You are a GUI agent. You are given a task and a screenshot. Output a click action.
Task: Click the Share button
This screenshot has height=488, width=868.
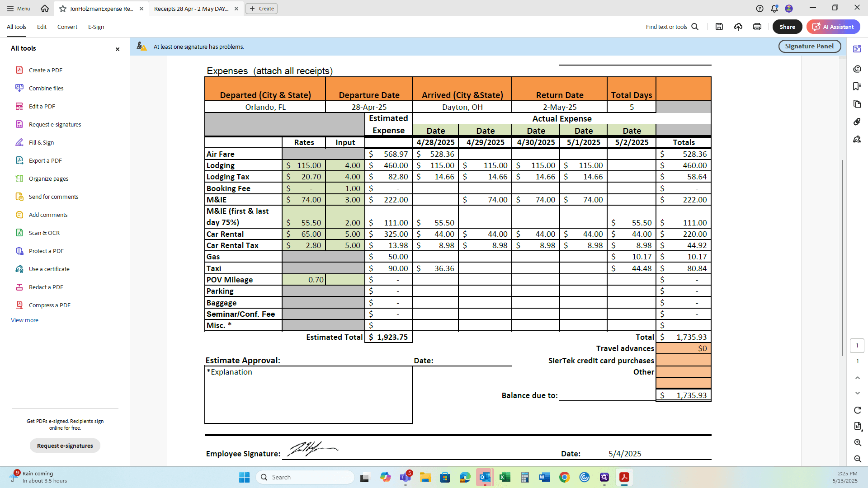tap(787, 27)
